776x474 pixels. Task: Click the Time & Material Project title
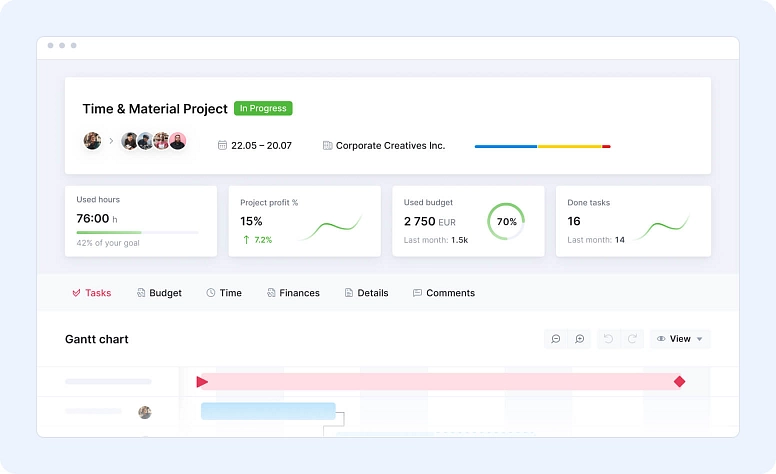tap(155, 108)
